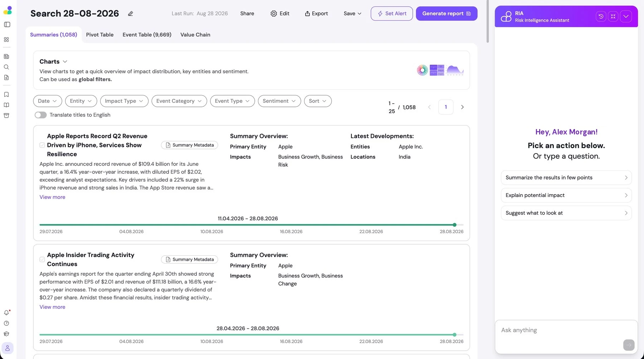Click the Share button
This screenshot has height=359, width=644.
click(247, 14)
